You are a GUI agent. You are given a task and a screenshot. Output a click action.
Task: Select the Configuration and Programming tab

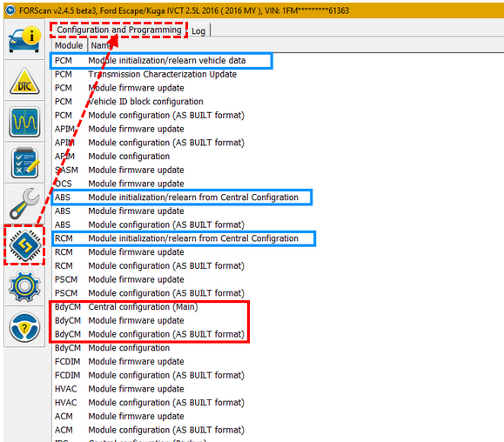click(x=119, y=30)
